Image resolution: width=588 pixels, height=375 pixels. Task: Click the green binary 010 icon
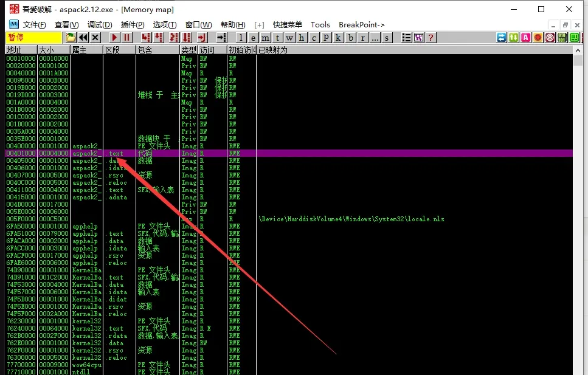[x=562, y=38]
